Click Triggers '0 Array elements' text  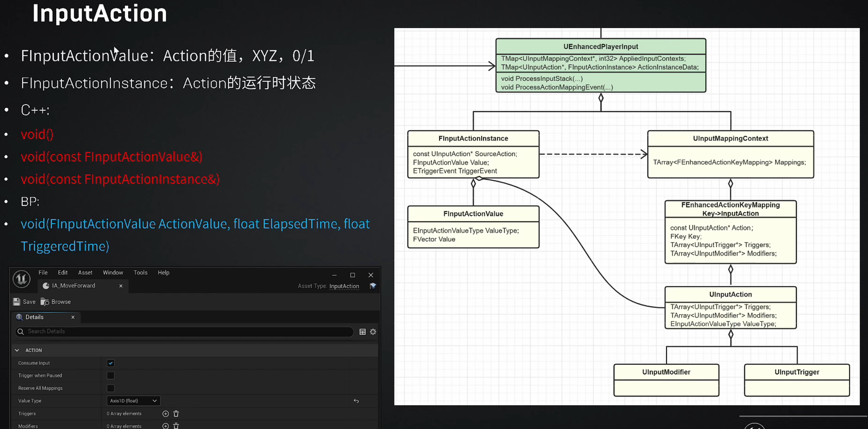coord(124,414)
